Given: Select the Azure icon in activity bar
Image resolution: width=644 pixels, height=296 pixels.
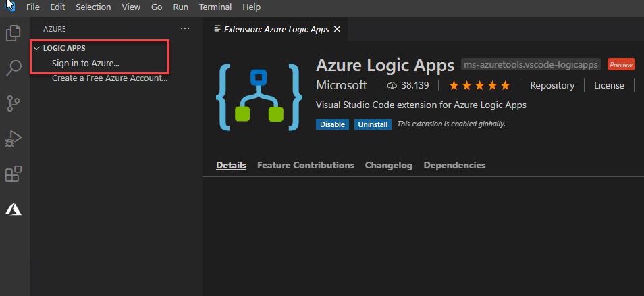Looking at the screenshot, I should click(x=14, y=209).
